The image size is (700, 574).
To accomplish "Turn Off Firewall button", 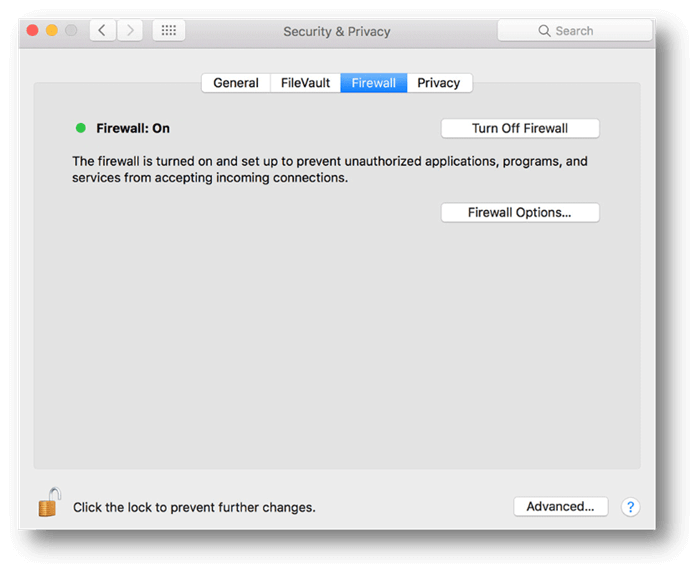I will coord(520,129).
